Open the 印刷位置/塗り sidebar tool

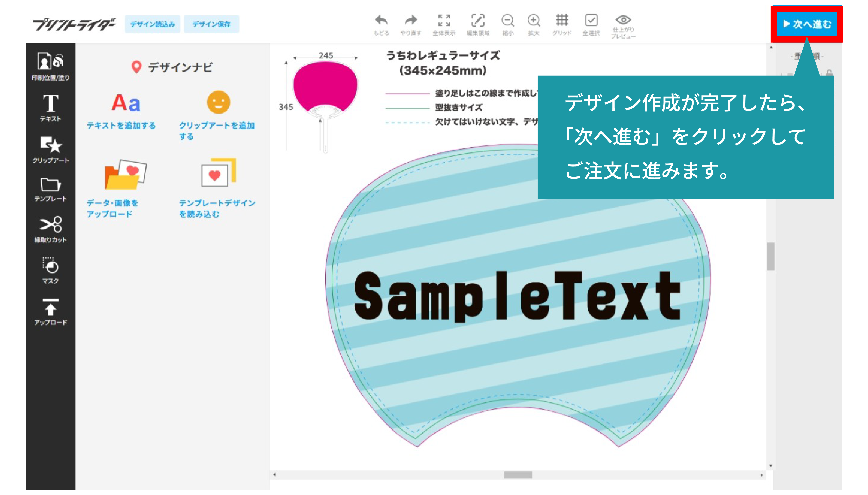(50, 66)
